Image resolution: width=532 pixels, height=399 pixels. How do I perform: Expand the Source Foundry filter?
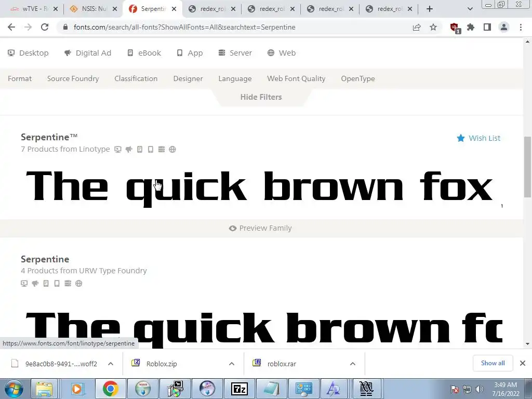(73, 79)
